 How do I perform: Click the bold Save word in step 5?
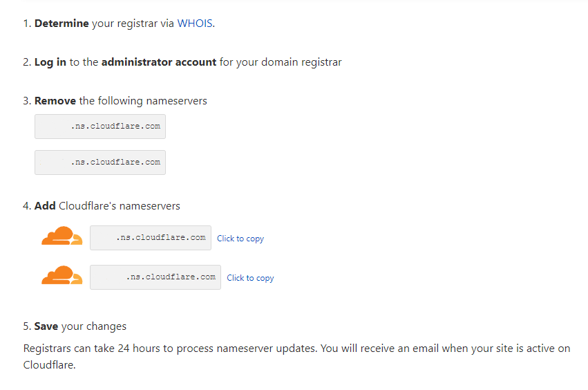46,326
